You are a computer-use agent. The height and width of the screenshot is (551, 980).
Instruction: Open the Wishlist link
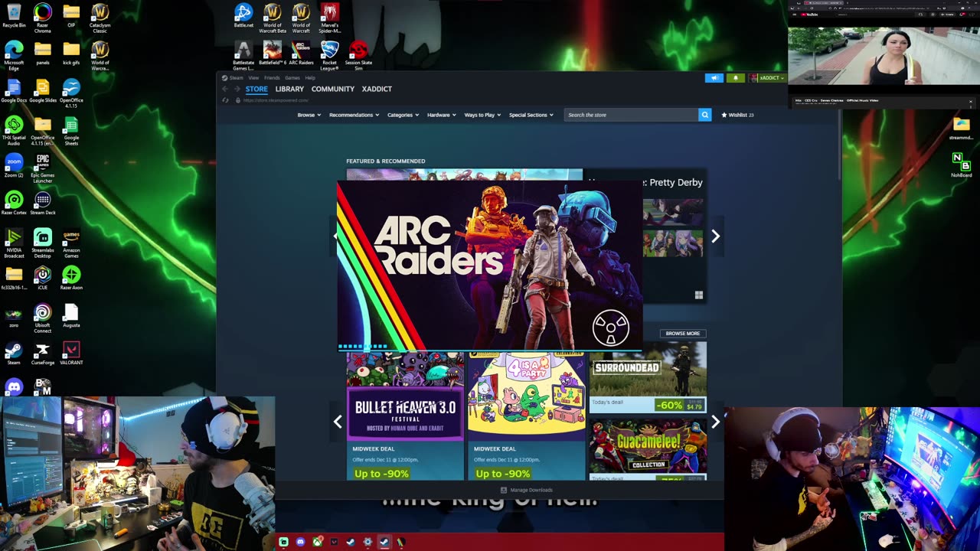[x=738, y=115]
